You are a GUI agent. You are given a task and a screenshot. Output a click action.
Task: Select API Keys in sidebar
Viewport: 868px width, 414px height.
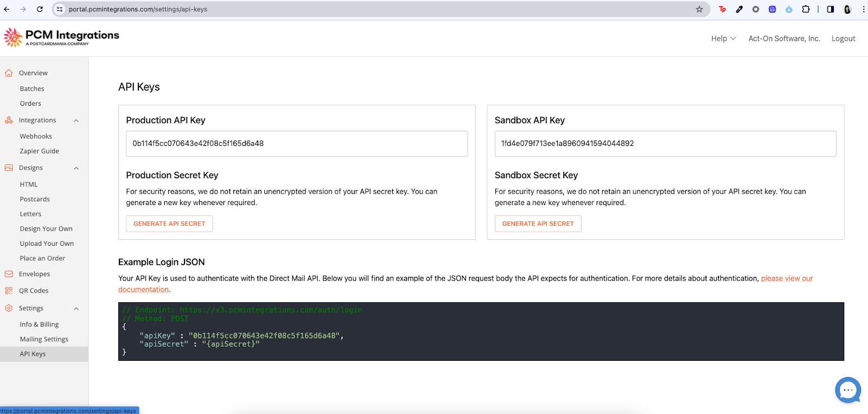click(x=44, y=354)
